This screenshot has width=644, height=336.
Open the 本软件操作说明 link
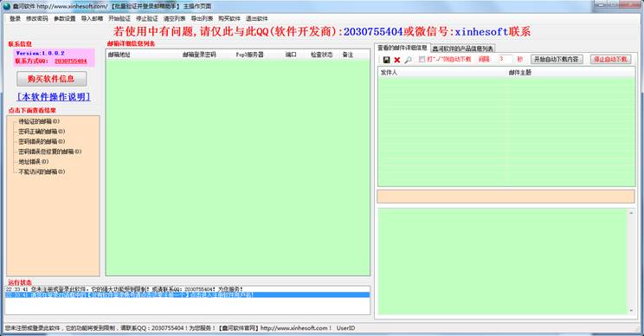pyautogui.click(x=54, y=97)
